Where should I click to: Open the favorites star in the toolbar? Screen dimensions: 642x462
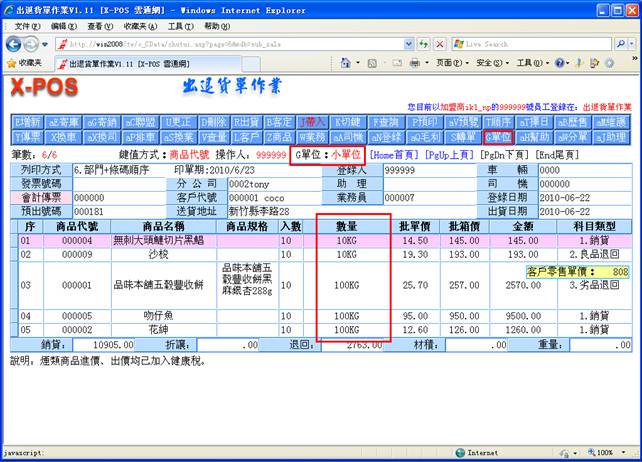coord(11,62)
